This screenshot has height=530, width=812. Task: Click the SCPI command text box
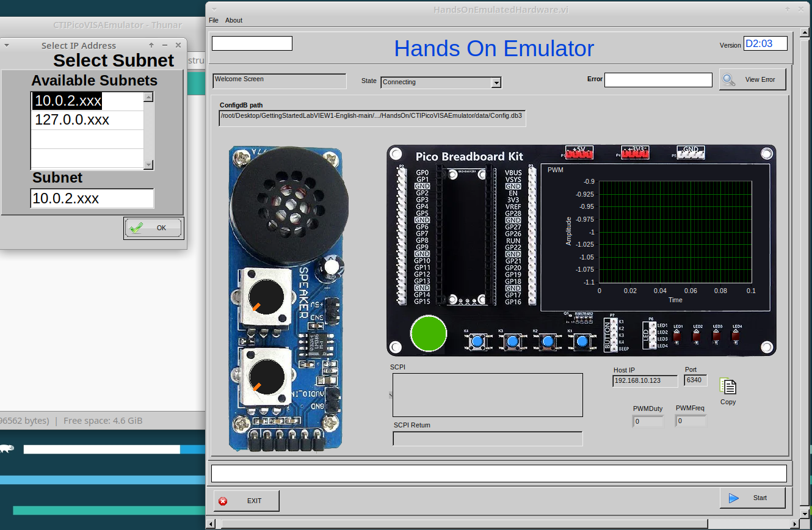487,395
